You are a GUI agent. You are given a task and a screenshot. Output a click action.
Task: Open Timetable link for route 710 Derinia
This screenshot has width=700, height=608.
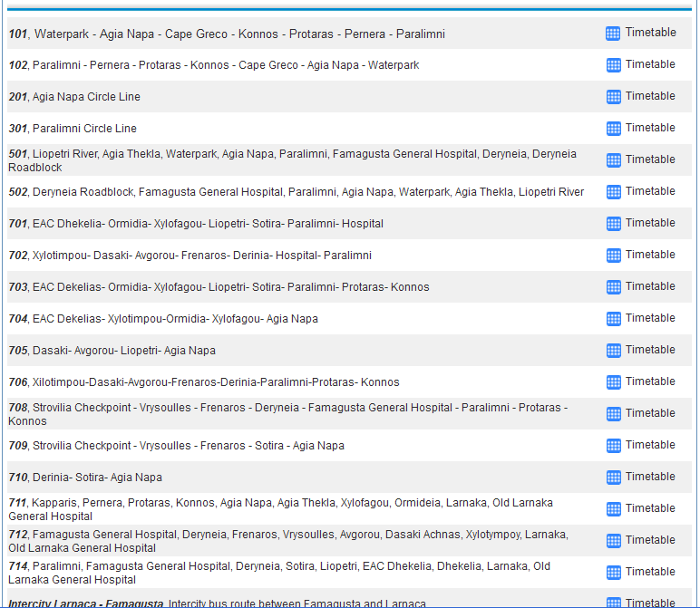coord(649,477)
